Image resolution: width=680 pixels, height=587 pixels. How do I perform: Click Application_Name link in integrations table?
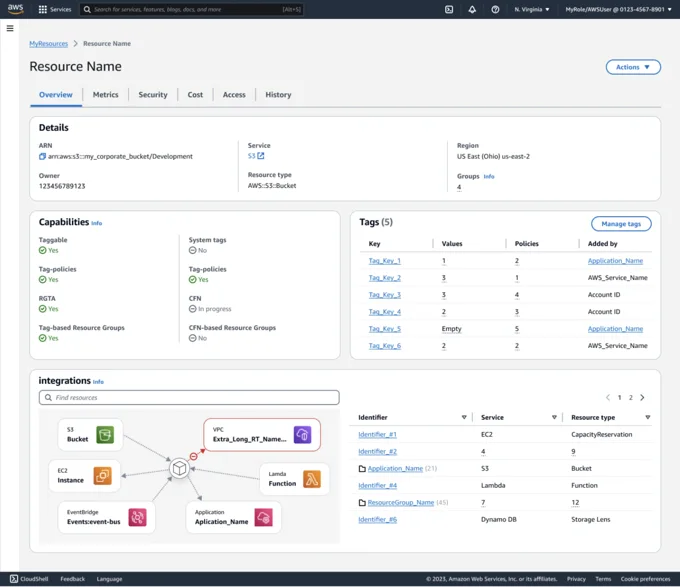pyautogui.click(x=395, y=468)
